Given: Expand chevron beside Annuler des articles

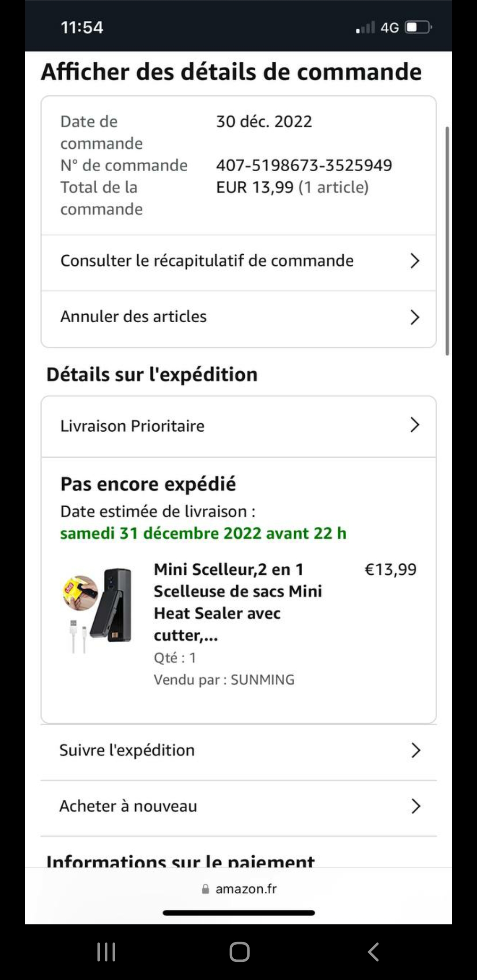Looking at the screenshot, I should tap(414, 317).
